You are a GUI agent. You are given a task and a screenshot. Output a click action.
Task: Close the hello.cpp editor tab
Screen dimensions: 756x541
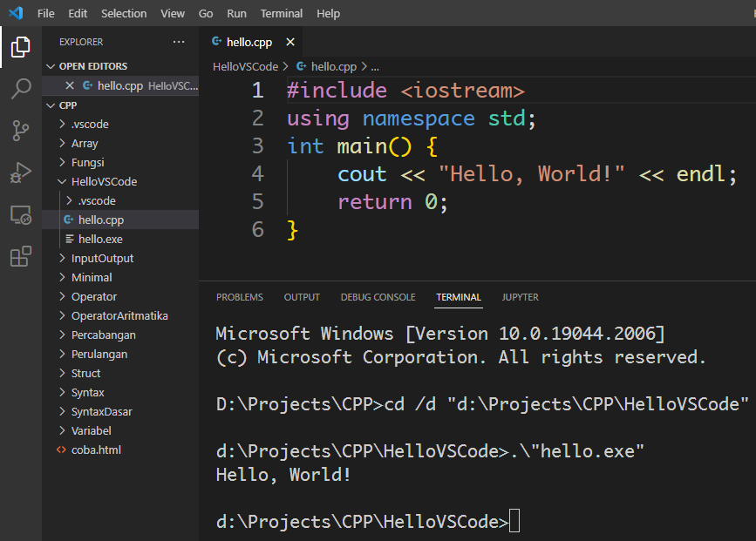pos(290,42)
